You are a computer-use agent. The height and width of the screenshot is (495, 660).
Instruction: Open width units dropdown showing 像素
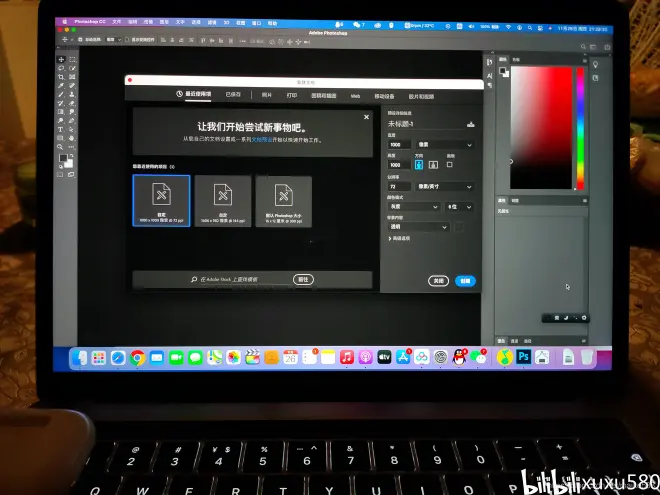pos(445,144)
